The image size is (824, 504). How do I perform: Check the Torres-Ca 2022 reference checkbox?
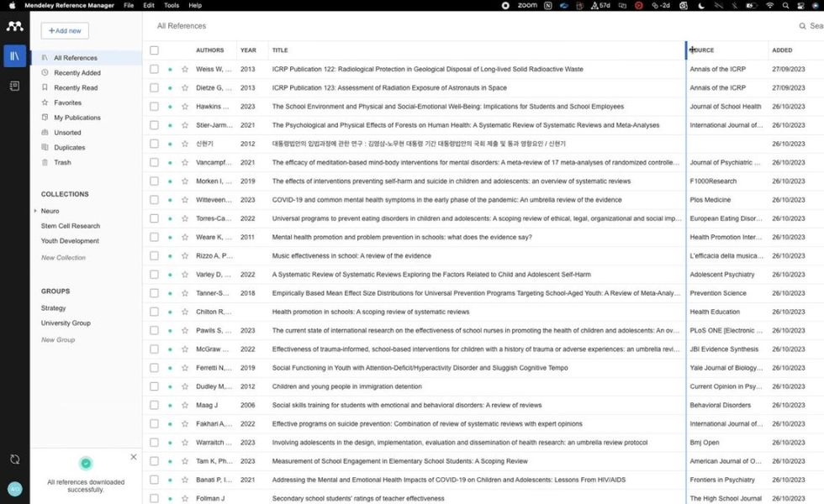(x=154, y=218)
